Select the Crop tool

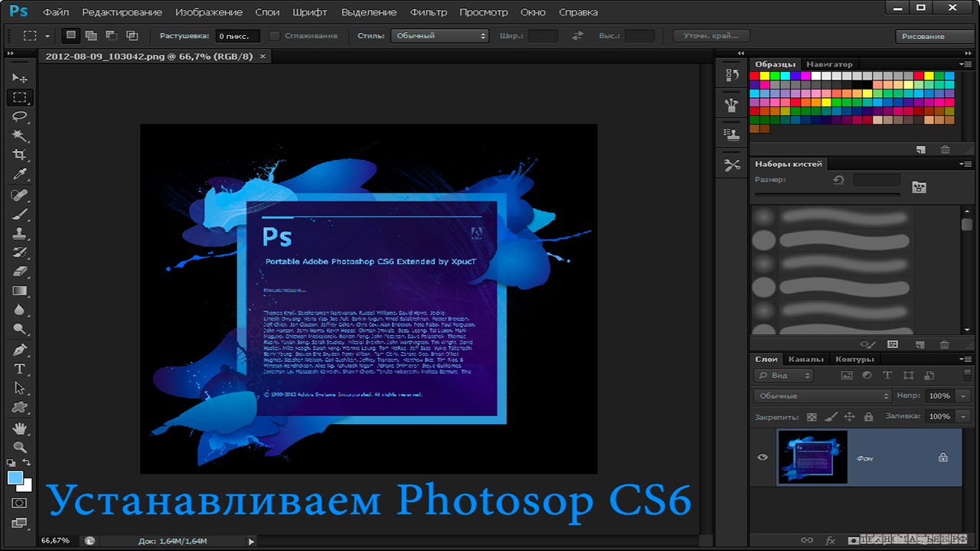pos(20,155)
